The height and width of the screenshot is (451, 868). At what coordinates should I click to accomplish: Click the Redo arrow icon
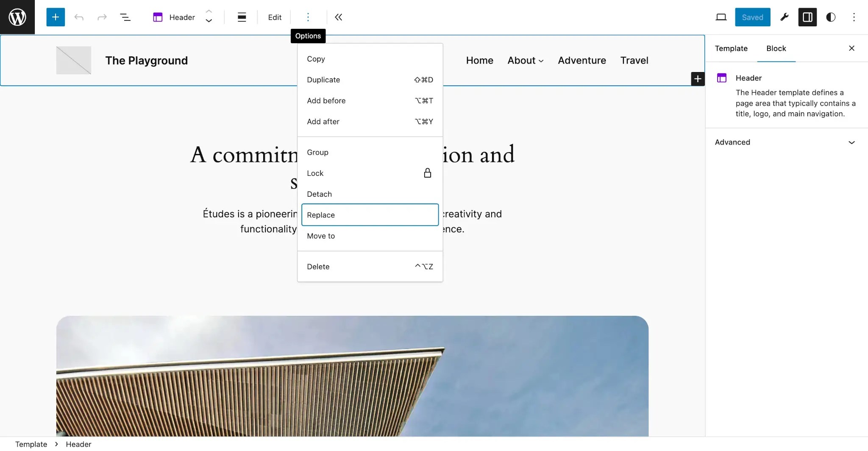click(101, 17)
